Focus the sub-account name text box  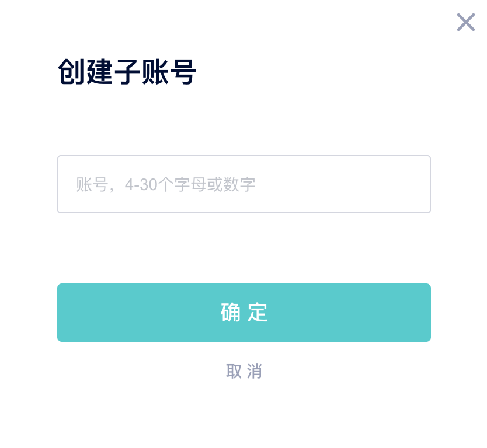(244, 184)
